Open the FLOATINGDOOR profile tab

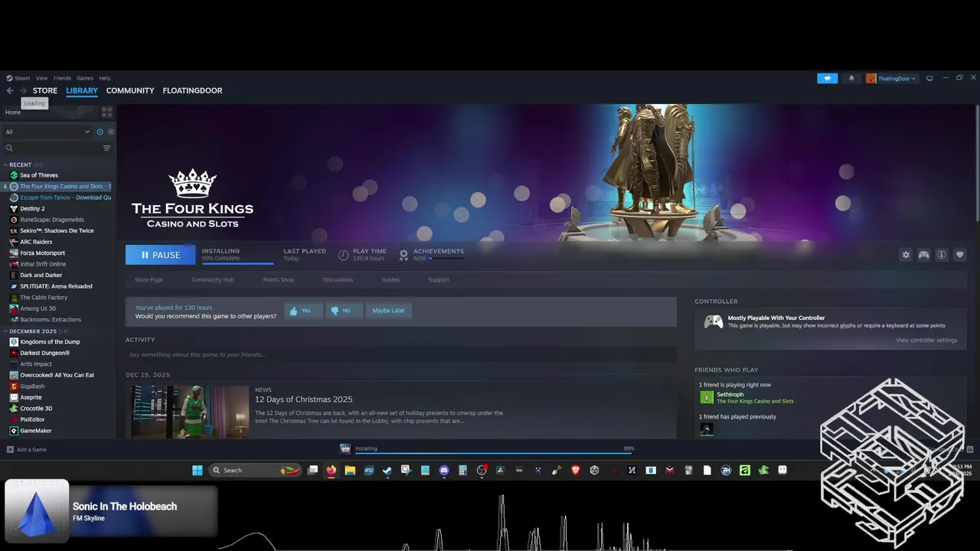[192, 90]
